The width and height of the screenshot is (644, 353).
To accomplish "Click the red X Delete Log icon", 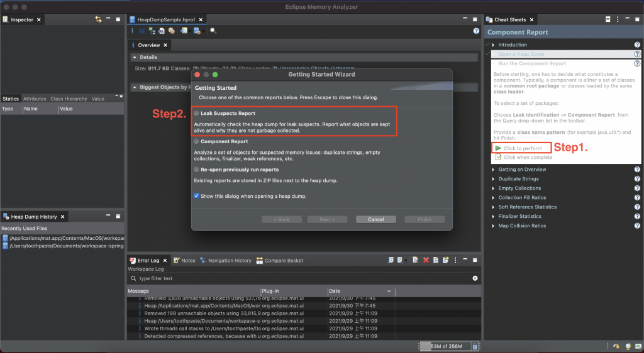I will [426, 260].
